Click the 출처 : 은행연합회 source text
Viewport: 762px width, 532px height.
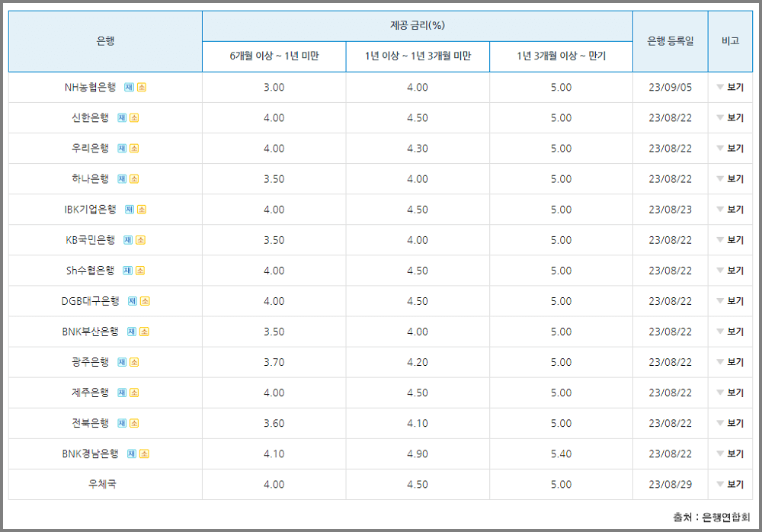[x=712, y=518]
